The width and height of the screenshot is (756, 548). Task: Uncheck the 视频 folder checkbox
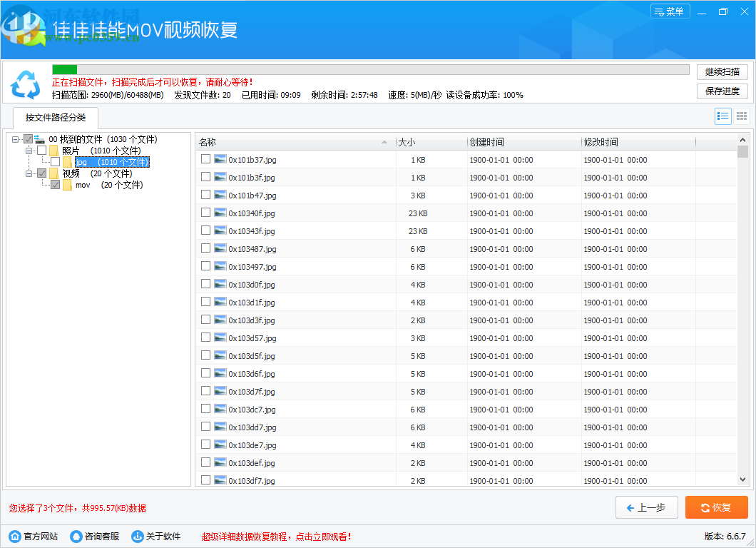click(42, 173)
